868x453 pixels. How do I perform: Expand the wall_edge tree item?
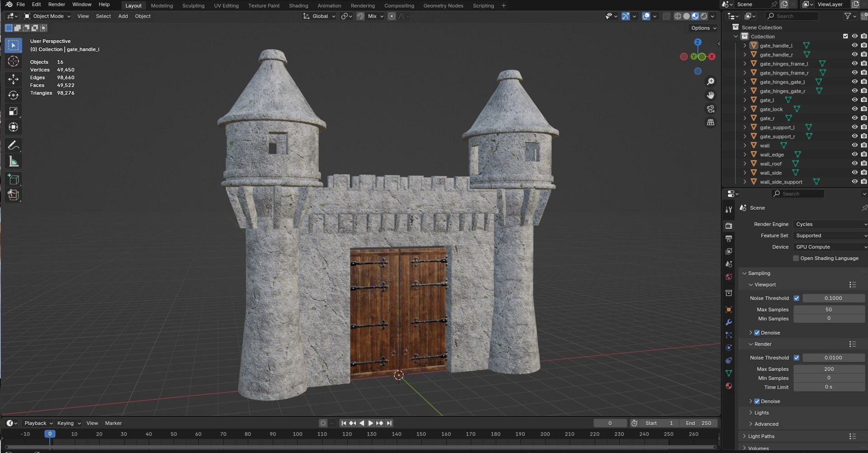point(745,155)
